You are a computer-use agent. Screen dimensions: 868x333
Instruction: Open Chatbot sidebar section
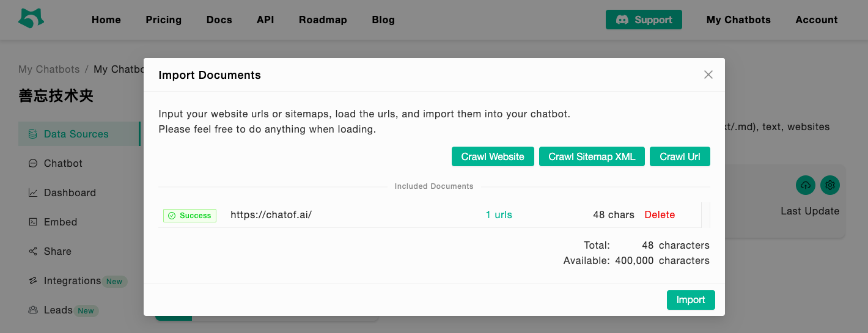63,163
